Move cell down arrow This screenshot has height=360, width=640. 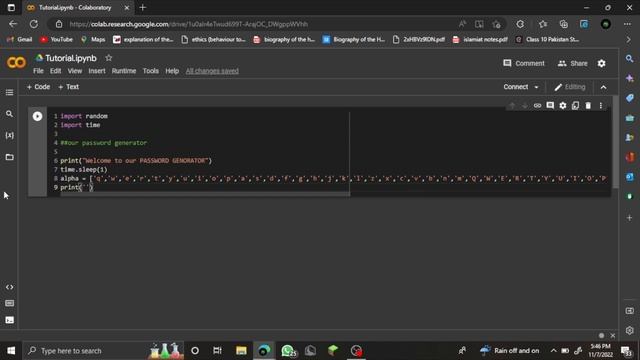[x=524, y=106]
